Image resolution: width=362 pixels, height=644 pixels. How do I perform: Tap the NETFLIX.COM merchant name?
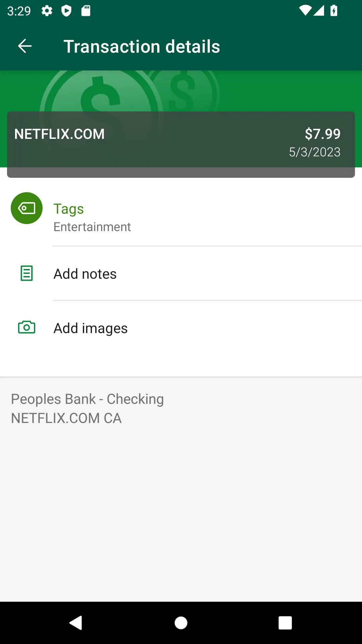(59, 134)
